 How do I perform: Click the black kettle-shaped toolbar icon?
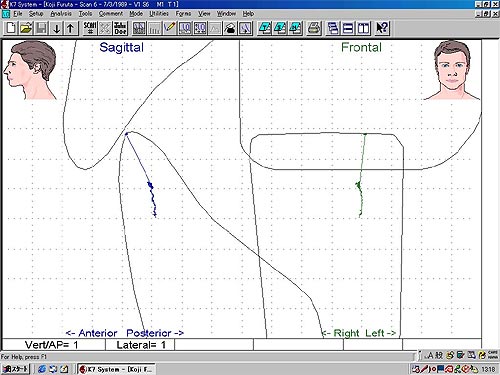point(230,28)
